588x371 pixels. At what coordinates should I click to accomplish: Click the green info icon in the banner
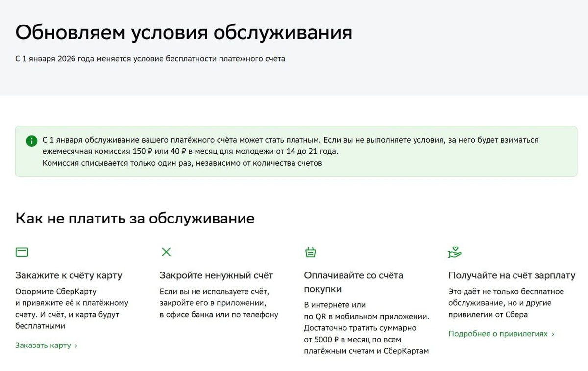coord(31,140)
